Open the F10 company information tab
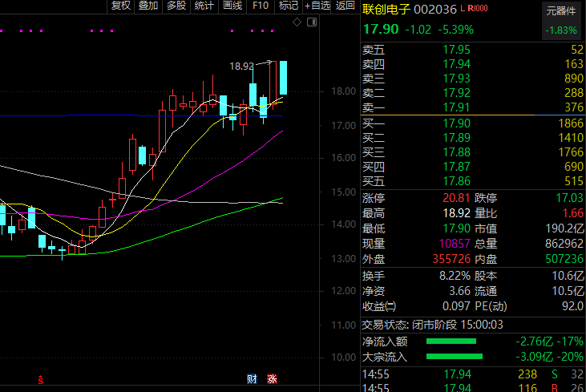 point(260,6)
